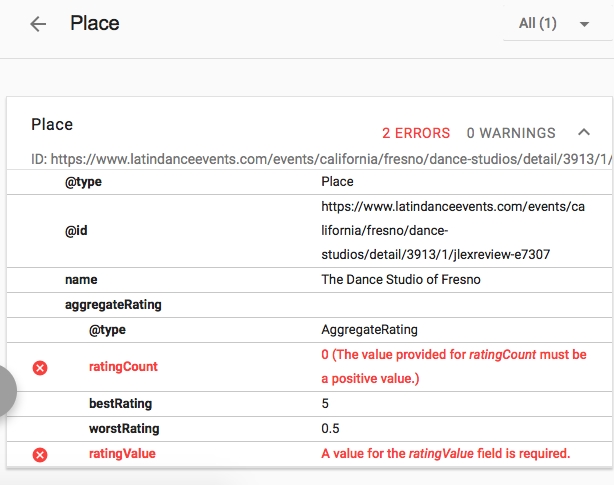Screen dimensions: 614x485
Task: Click the red error icon beside ratingCount
Action: point(40,368)
